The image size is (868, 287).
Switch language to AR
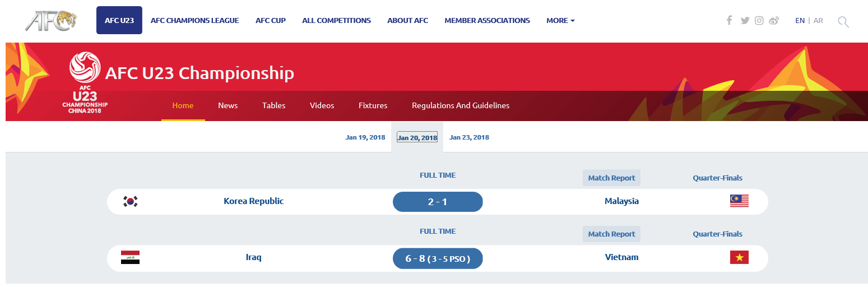tap(818, 21)
